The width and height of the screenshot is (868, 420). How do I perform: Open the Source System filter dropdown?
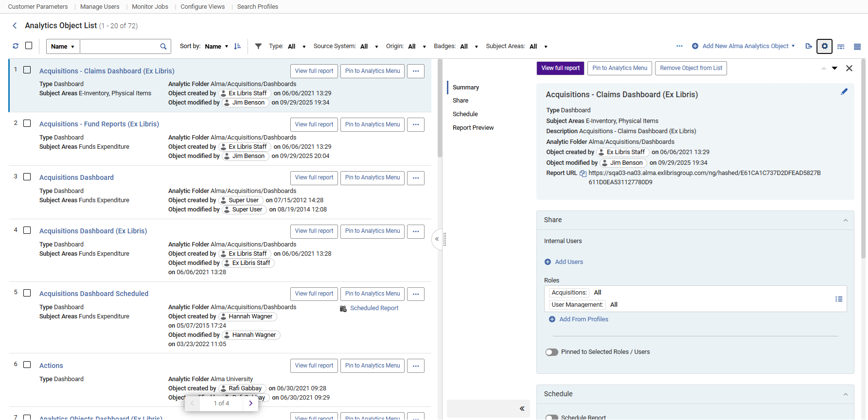point(369,47)
